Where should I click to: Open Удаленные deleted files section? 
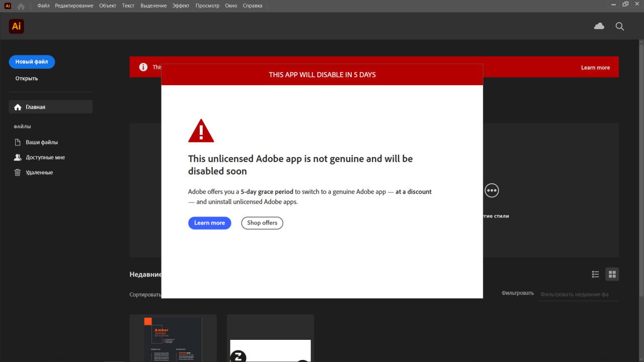(39, 173)
